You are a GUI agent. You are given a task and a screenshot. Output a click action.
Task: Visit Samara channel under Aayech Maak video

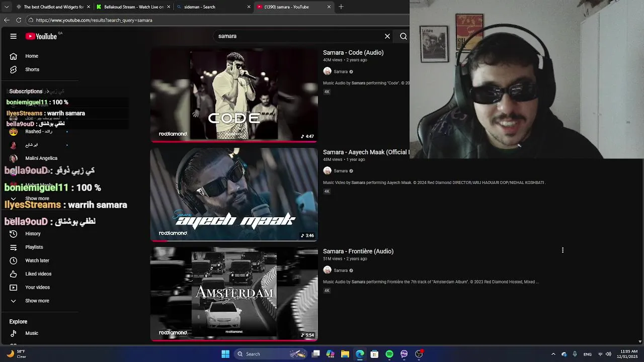point(341,171)
